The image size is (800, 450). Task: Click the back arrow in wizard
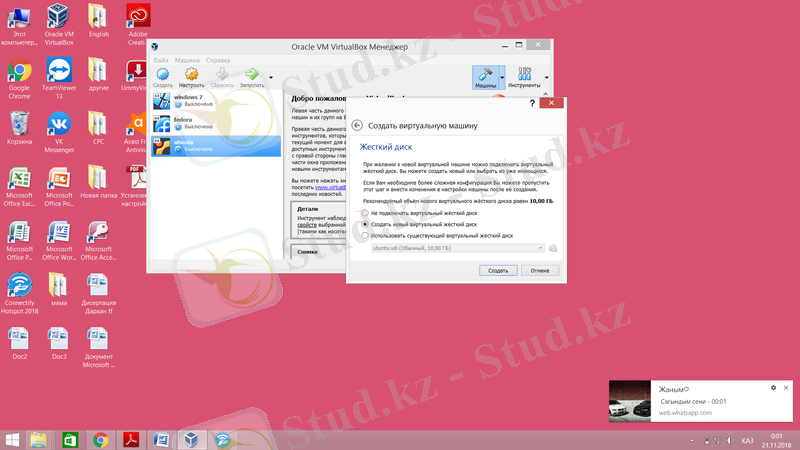tap(357, 125)
